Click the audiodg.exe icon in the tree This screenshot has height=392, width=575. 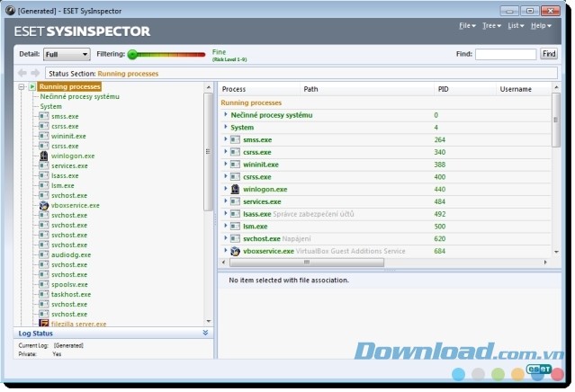point(43,254)
